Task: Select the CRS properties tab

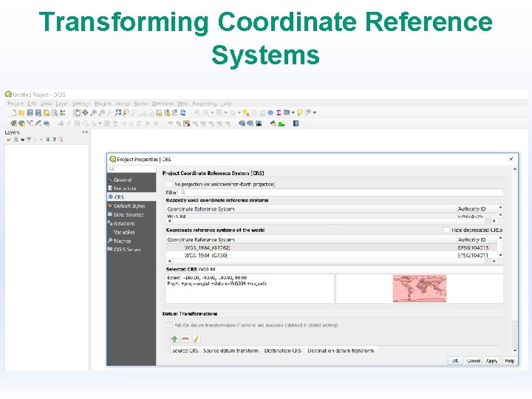Action: pos(132,197)
